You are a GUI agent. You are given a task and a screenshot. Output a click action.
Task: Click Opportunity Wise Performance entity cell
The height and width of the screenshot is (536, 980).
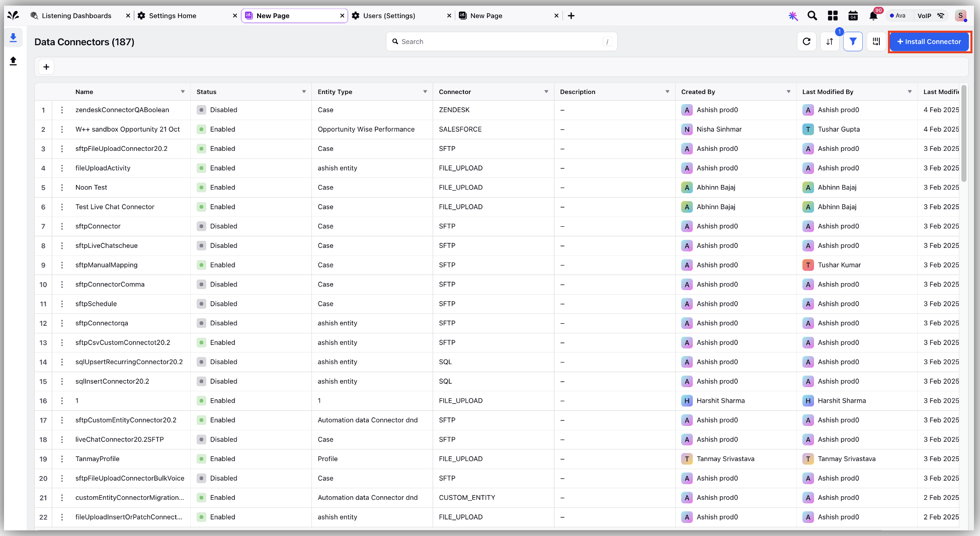point(366,129)
